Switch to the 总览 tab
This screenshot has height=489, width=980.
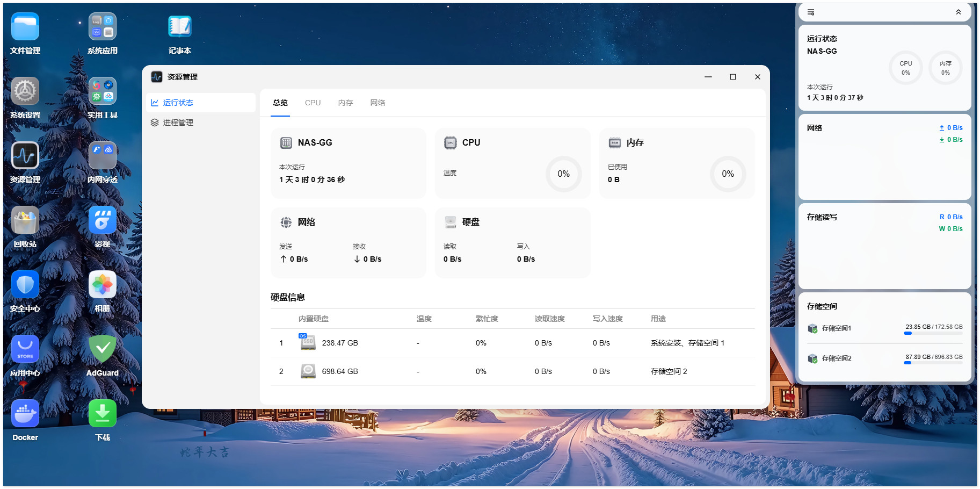coord(280,103)
